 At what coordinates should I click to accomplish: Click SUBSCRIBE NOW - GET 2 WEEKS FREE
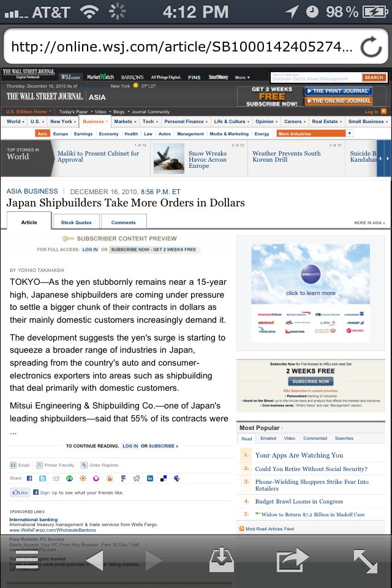[154, 249]
